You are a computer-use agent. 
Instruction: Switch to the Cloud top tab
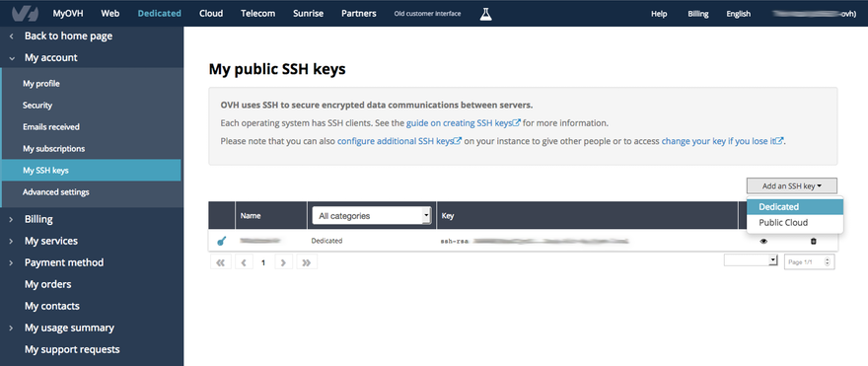211,14
